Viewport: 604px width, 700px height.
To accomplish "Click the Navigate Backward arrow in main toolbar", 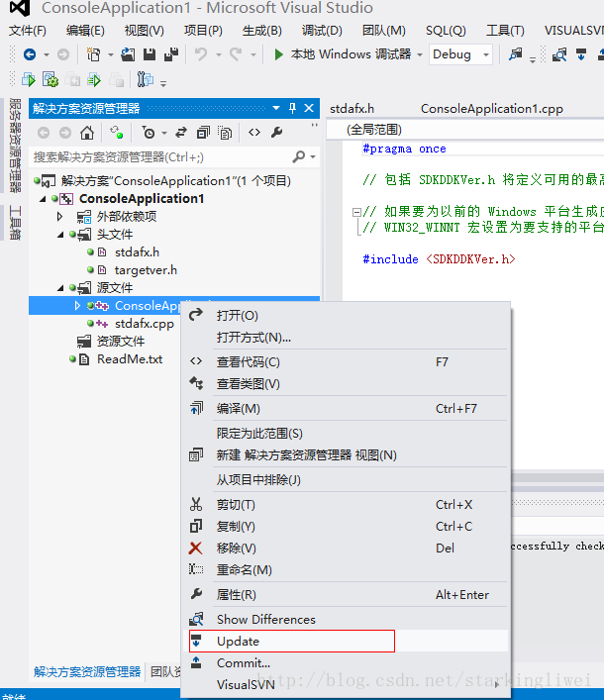I will pos(30,54).
